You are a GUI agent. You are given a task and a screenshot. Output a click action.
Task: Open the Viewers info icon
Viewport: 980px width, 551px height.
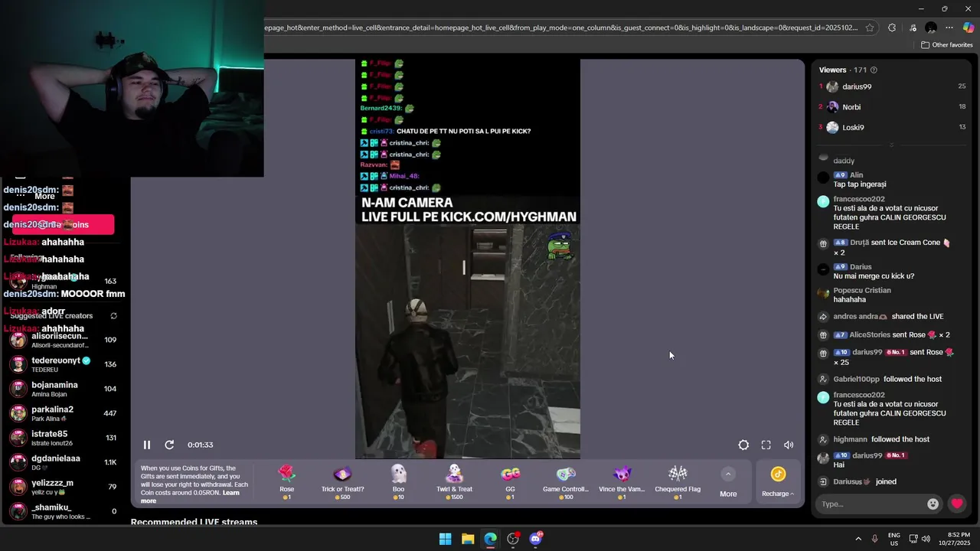pyautogui.click(x=874, y=70)
